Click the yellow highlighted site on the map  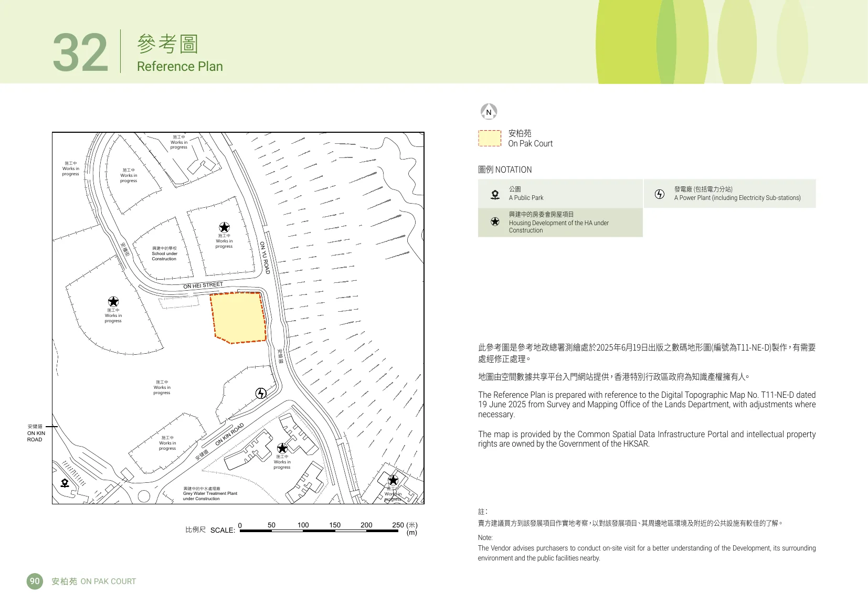click(x=238, y=317)
